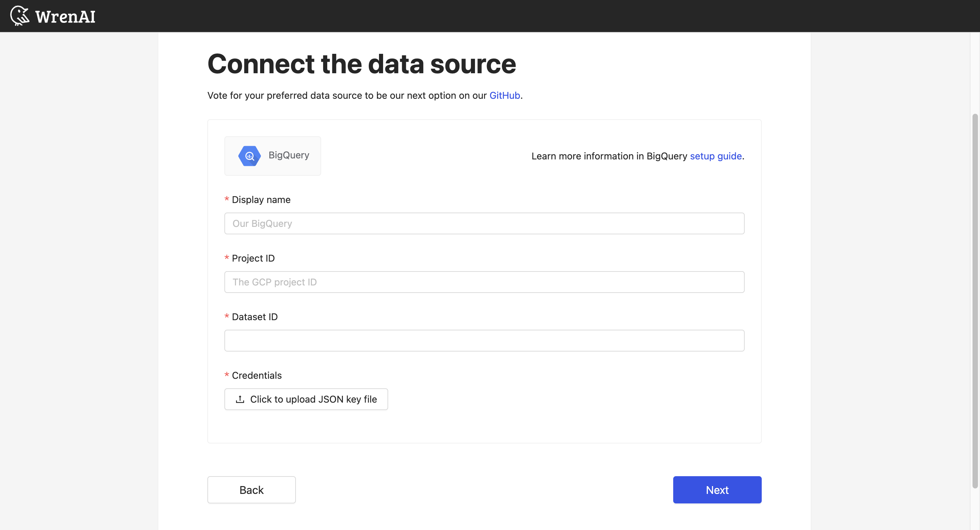Select the BigQuery data source card
Image resolution: width=980 pixels, height=530 pixels.
tap(272, 156)
